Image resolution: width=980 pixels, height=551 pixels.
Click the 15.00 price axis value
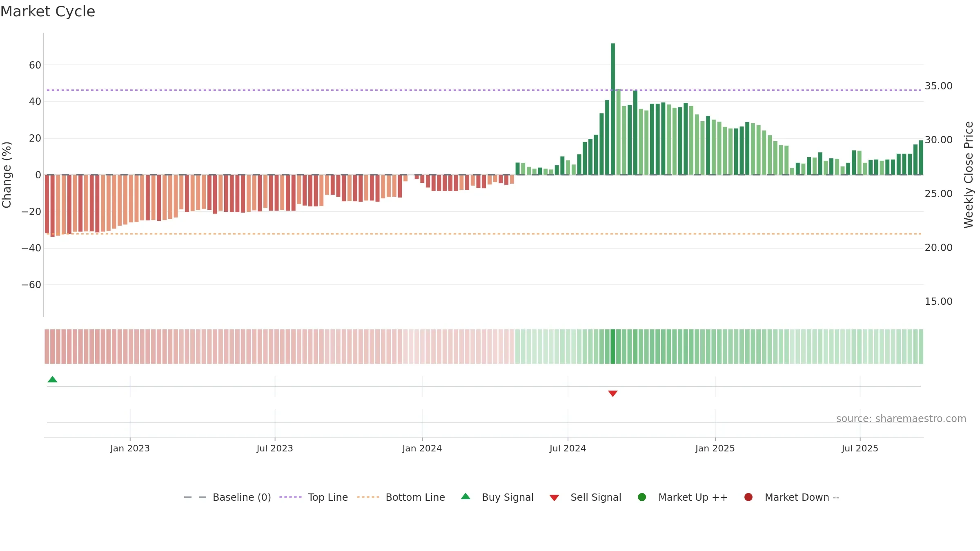coord(938,302)
